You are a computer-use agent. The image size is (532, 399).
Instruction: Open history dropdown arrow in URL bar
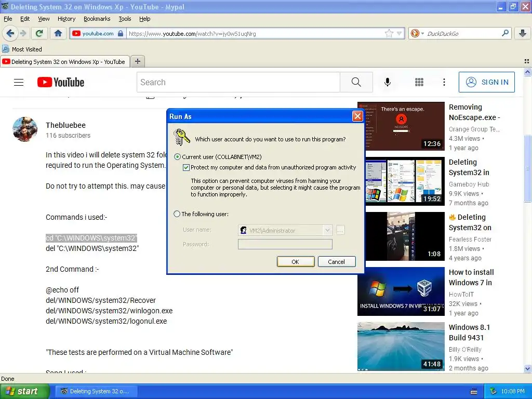point(400,33)
